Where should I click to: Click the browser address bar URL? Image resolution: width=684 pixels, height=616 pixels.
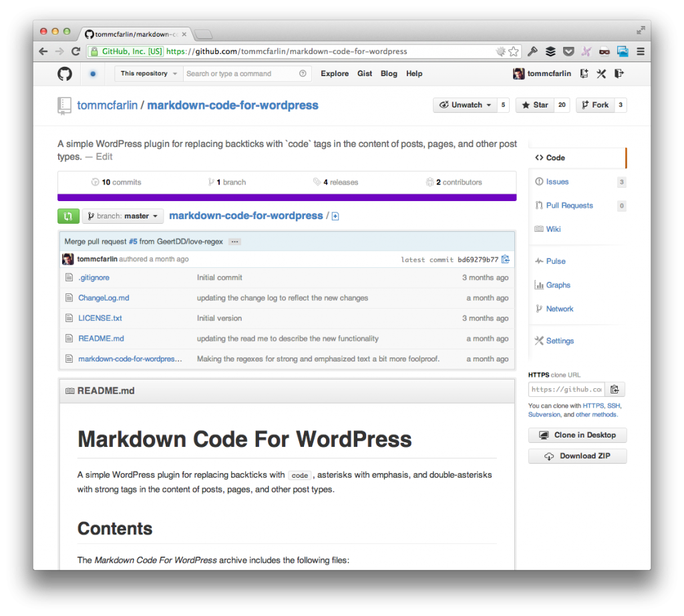(x=287, y=51)
